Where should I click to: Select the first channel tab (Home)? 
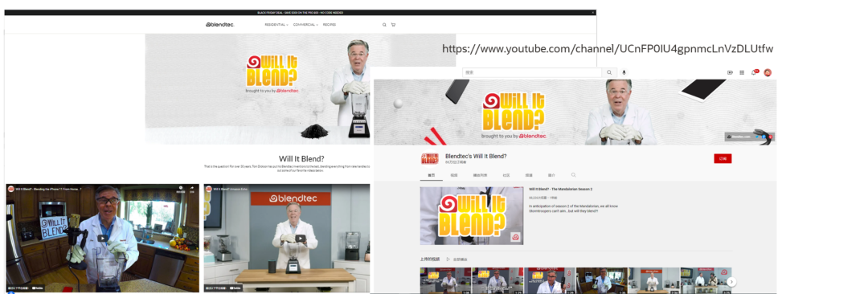(432, 175)
